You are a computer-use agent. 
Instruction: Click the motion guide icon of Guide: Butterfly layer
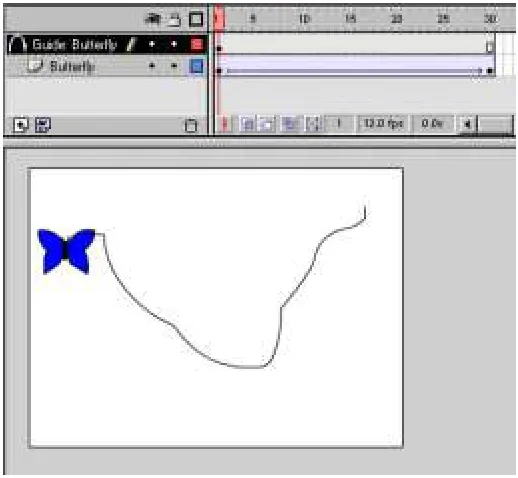click(17, 44)
